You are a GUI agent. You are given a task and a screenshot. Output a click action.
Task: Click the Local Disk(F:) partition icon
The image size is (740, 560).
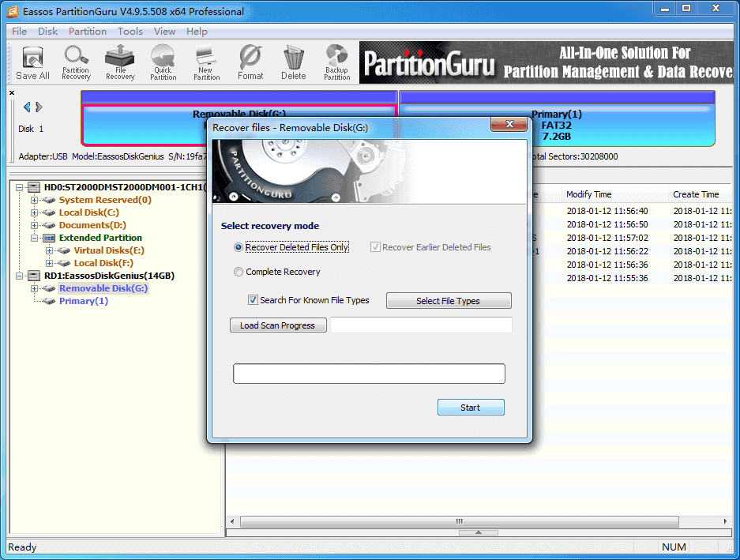[x=64, y=263]
